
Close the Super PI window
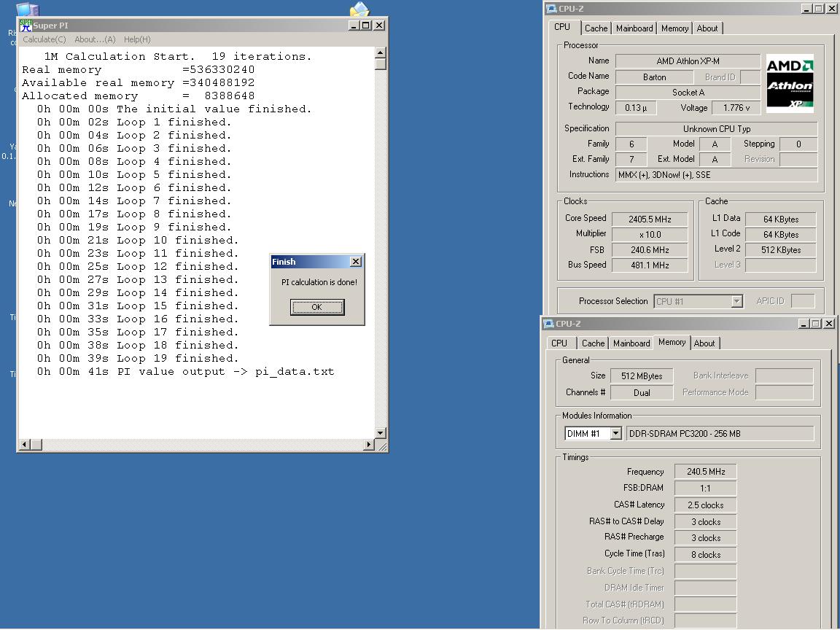[x=378, y=26]
